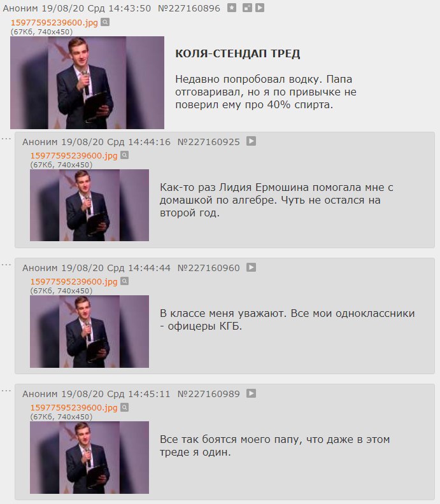Click the reply arrow icon on post №227160960
The image size is (440, 504).
click(251, 267)
